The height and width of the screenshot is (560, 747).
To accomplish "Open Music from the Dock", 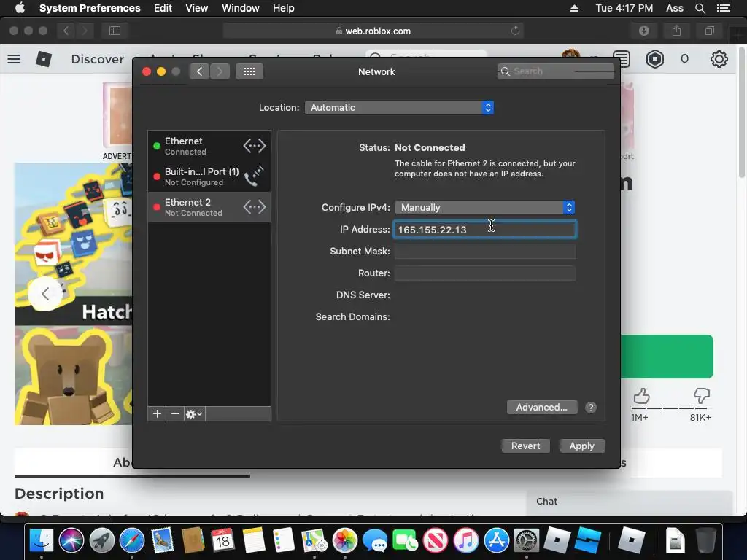I will point(466,540).
